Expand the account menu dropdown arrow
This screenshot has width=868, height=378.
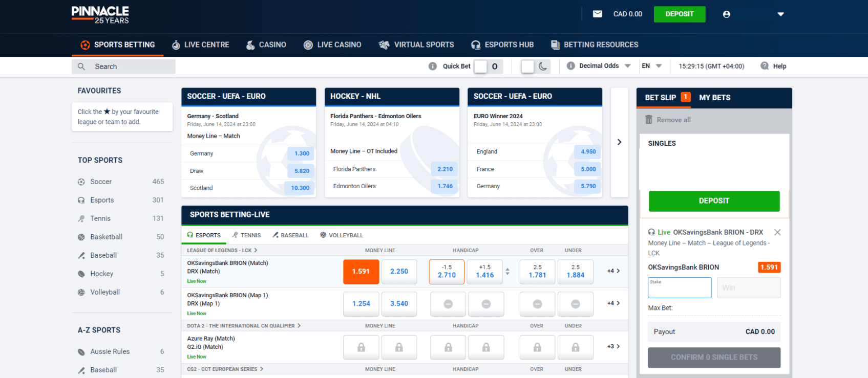tap(780, 14)
